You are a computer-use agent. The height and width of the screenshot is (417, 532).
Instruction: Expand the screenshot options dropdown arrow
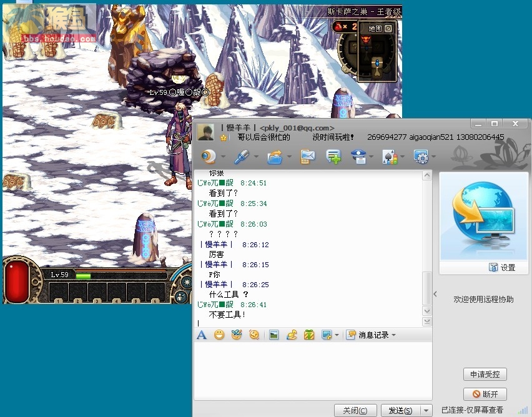pos(337,335)
